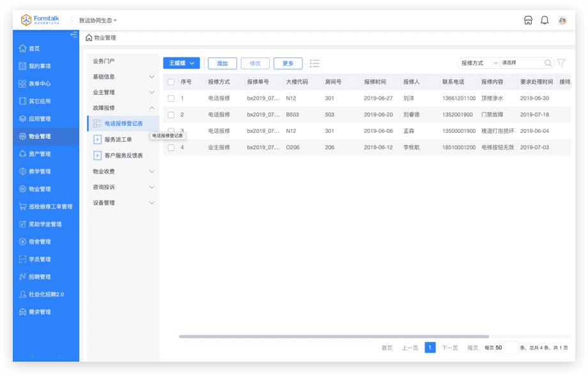Select 服务派工单 in the tree menu
Viewport: 588px width, 377px height.
point(118,139)
